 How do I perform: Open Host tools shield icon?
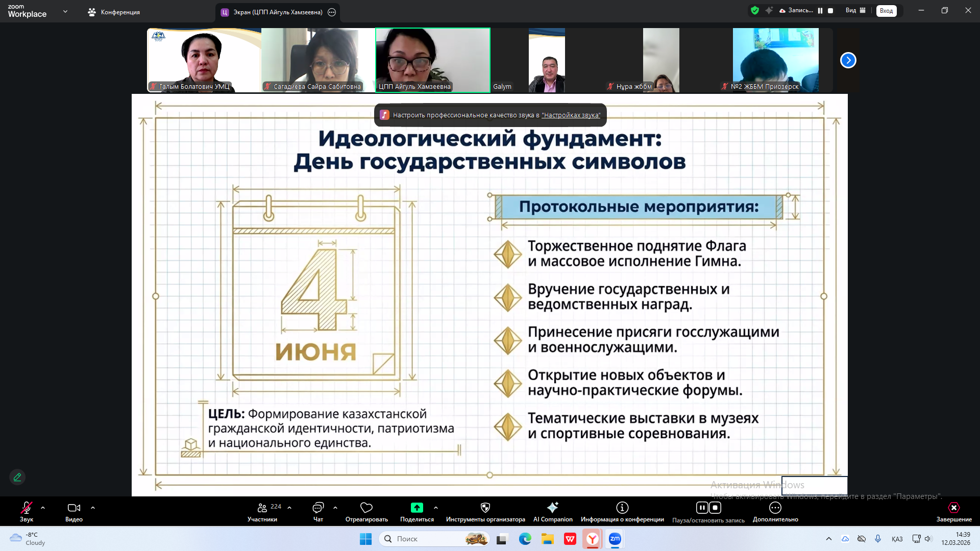pos(485,508)
